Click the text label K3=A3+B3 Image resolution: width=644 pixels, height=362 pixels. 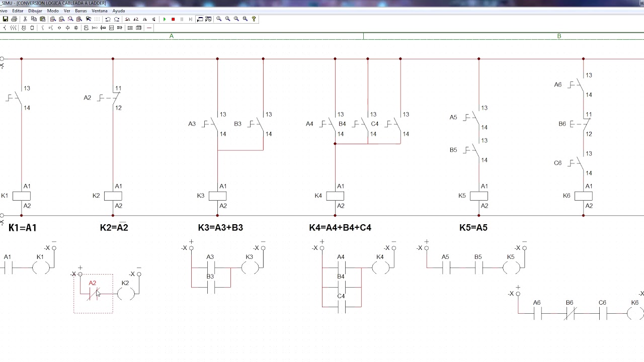coord(220,228)
